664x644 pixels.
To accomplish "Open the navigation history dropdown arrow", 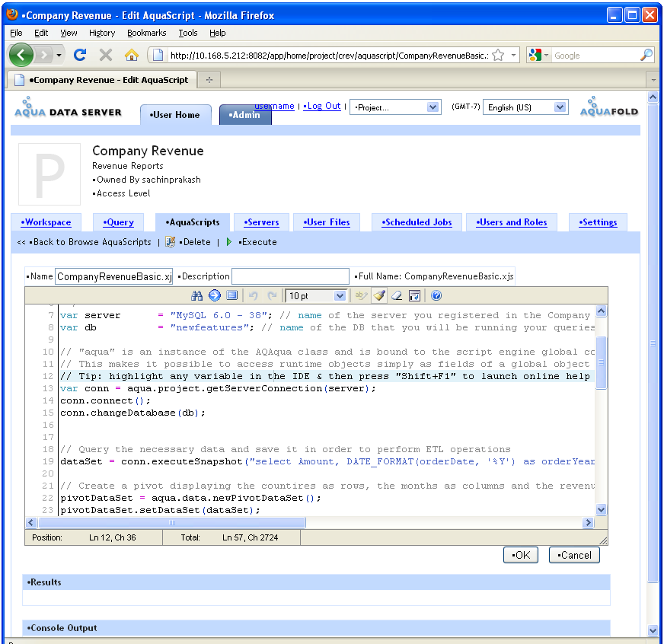I will pyautogui.click(x=59, y=55).
